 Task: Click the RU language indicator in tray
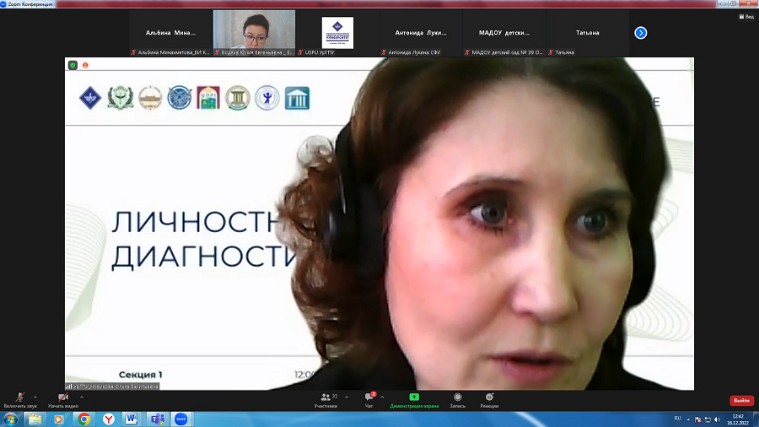[677, 419]
